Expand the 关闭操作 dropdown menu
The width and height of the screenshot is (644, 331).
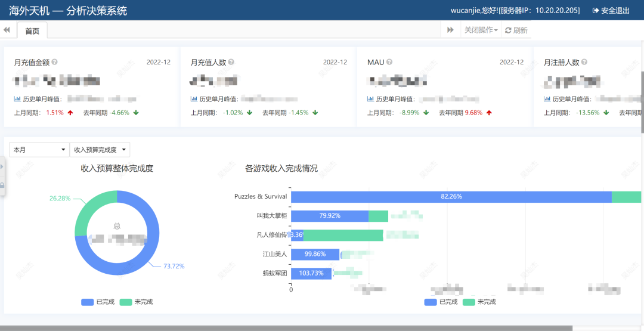481,30
